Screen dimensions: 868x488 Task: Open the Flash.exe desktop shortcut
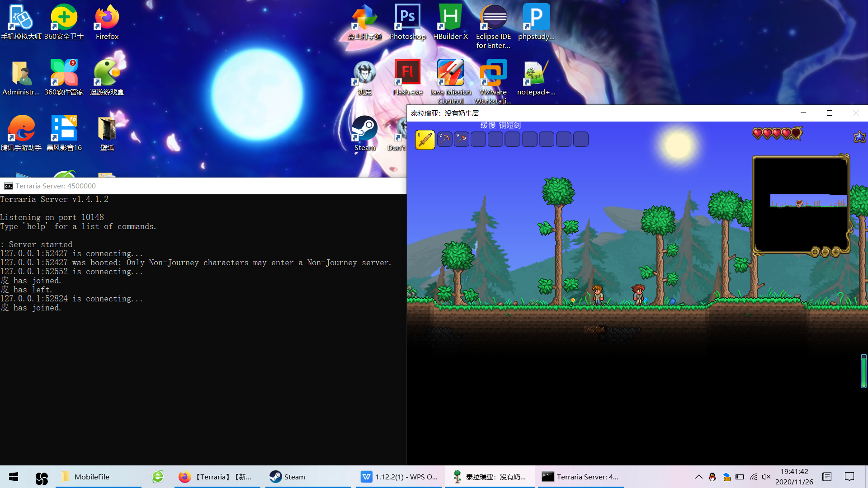(x=407, y=77)
